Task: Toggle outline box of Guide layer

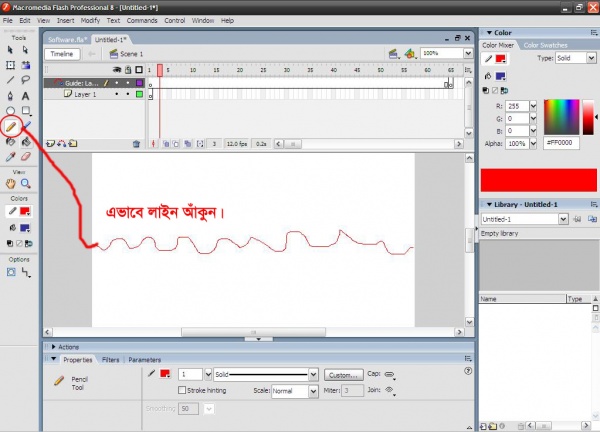Action: [139, 83]
